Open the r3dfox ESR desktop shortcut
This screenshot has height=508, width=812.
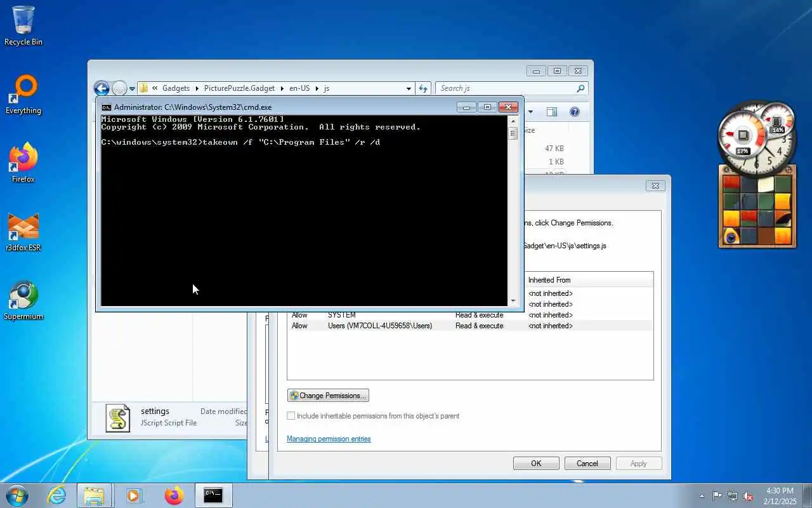[23, 231]
